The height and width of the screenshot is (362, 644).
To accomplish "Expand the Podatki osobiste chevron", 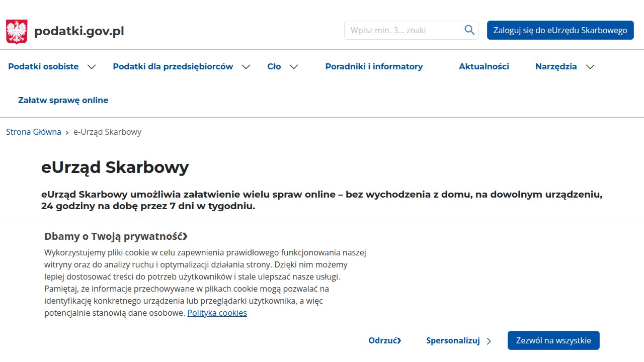I will (92, 67).
